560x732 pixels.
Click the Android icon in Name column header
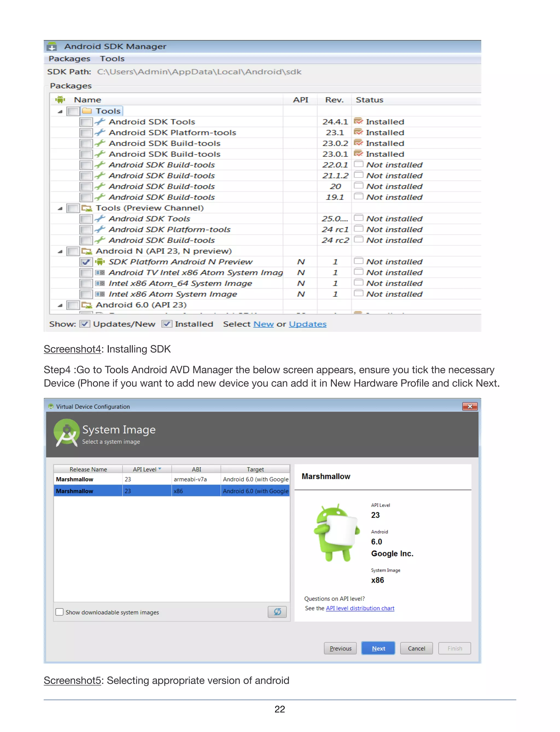point(60,99)
